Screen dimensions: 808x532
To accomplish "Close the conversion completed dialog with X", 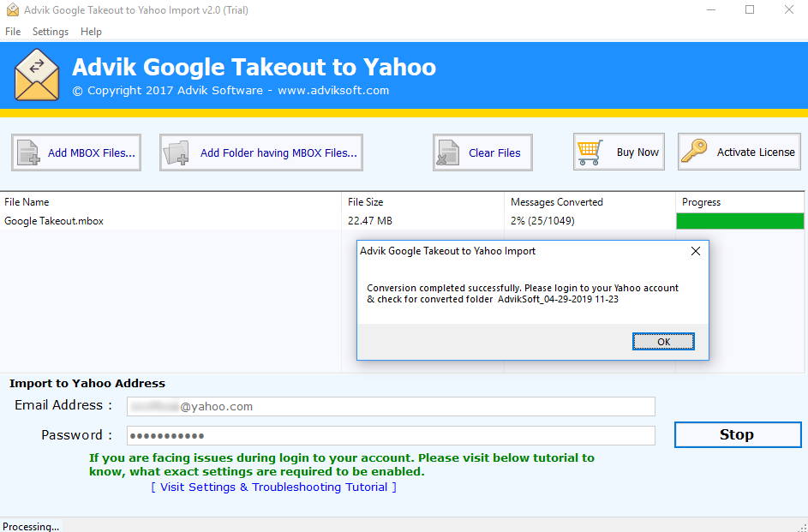I will pos(695,251).
